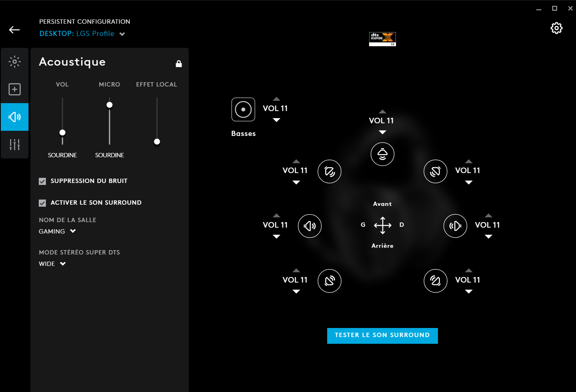Image resolution: width=576 pixels, height=392 pixels.
Task: Open the equalizer sliders tab
Action: click(15, 145)
